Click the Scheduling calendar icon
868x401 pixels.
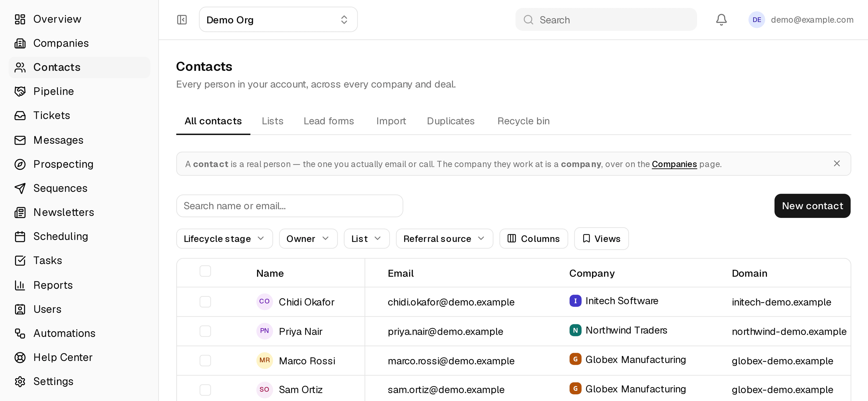click(20, 236)
